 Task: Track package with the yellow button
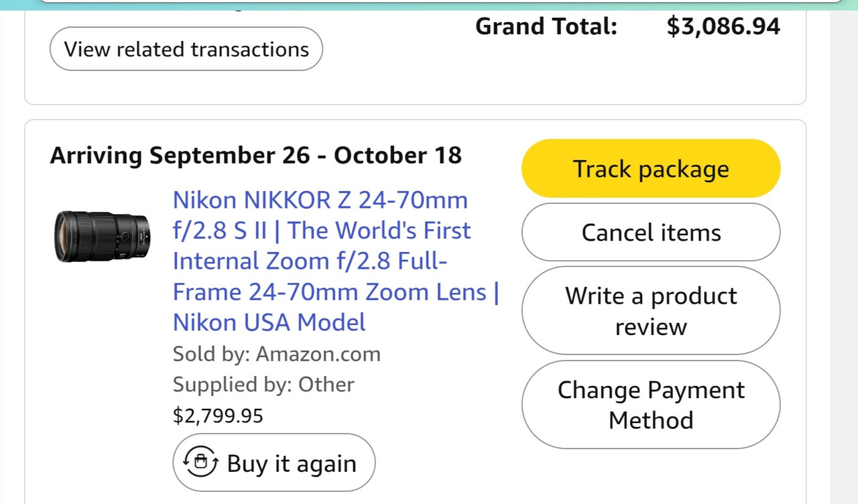tap(651, 168)
